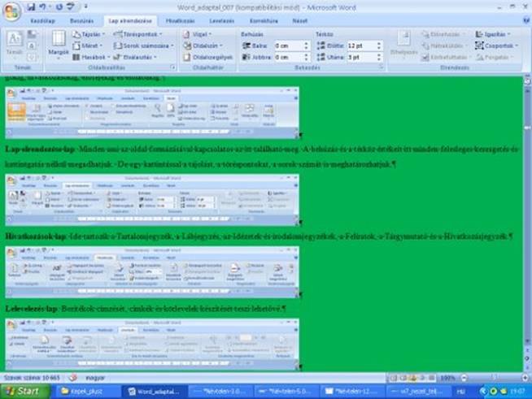Open the Office button menu
The height and width of the screenshot is (399, 532).
click(x=11, y=11)
